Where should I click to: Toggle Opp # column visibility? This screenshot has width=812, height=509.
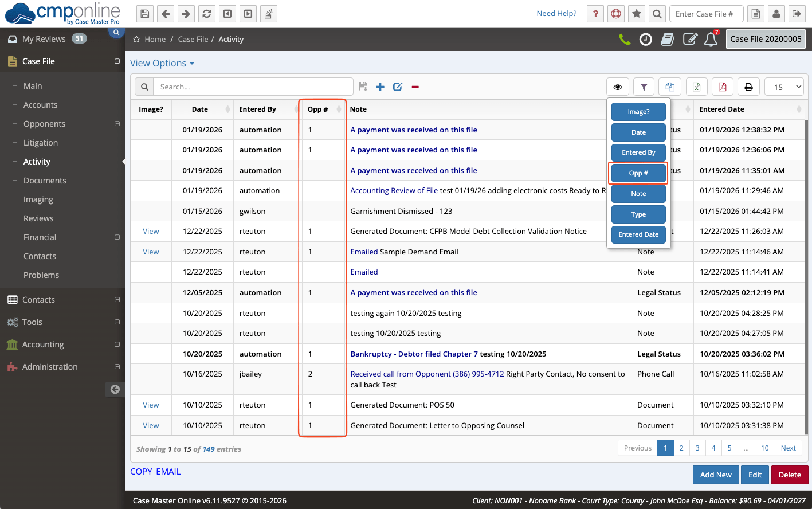638,173
